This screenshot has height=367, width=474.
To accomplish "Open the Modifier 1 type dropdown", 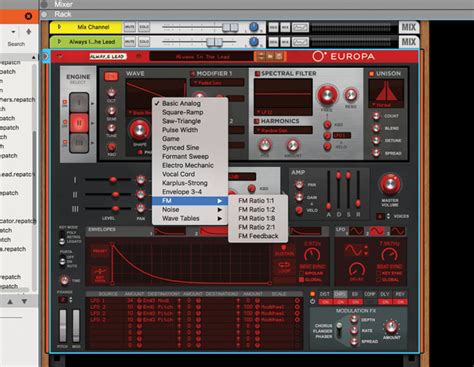I will pyautogui.click(x=217, y=82).
